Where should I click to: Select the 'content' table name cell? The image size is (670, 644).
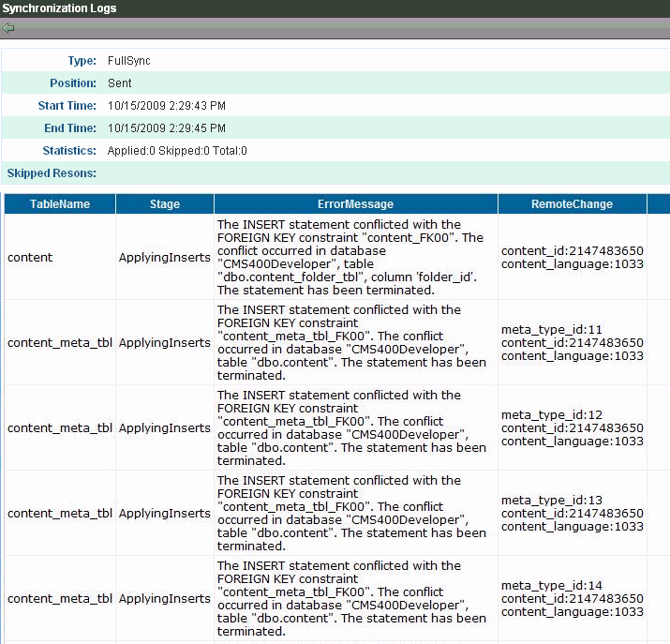(30, 257)
